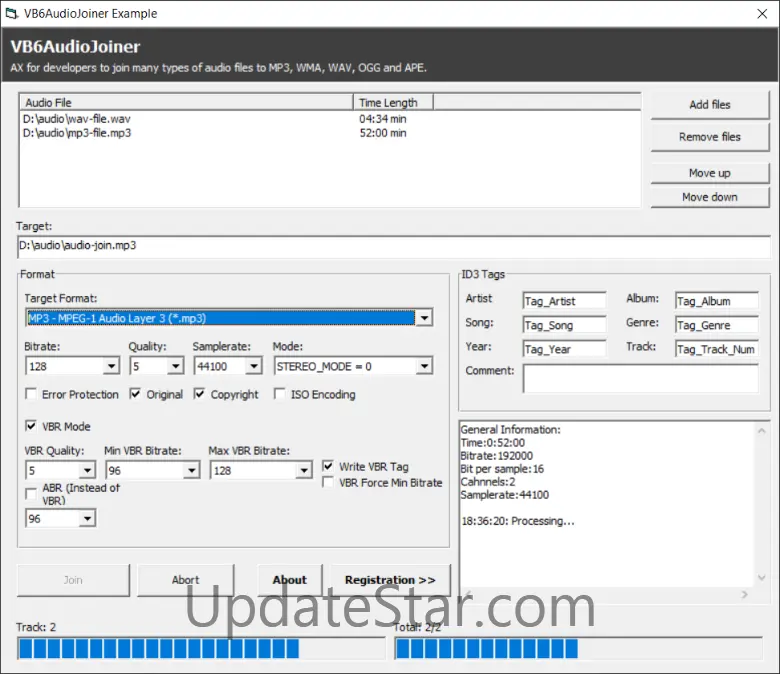The image size is (780, 674).
Task: Click the Remove files button
Action: click(709, 137)
